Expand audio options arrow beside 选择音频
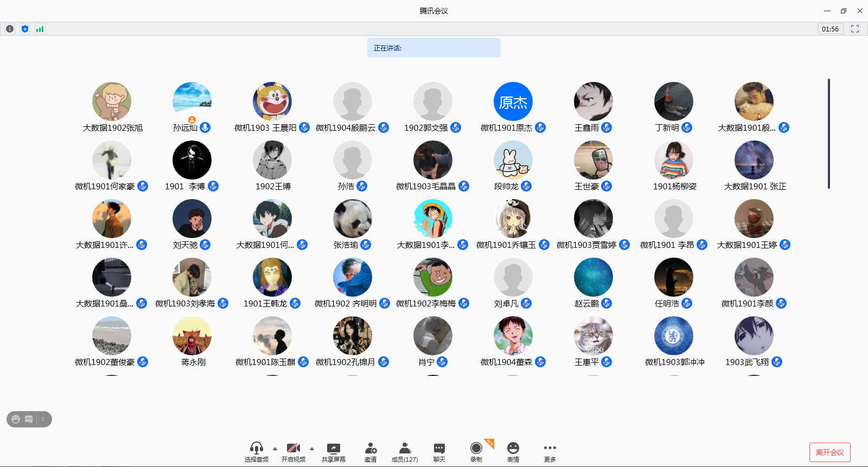 pos(275,449)
